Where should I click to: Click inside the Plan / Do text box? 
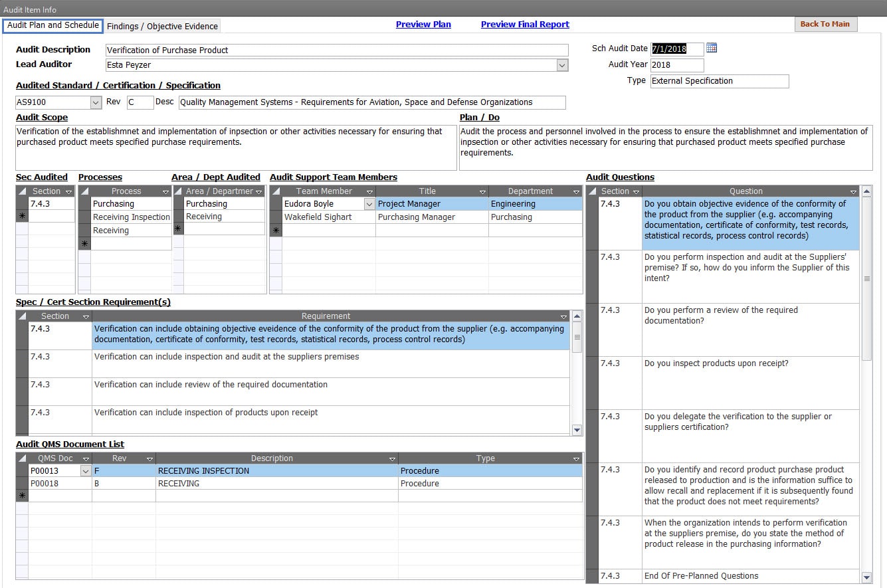(x=666, y=147)
